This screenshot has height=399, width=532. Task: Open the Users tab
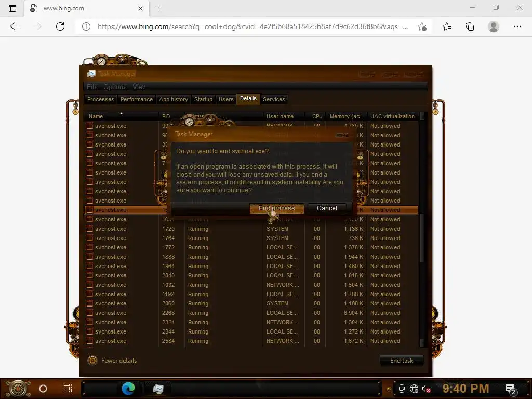(226, 99)
